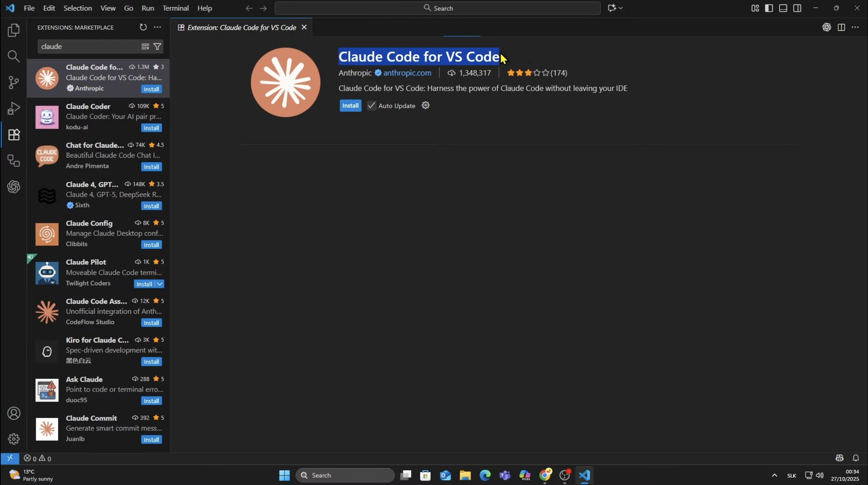Open the Remote Window button in the status bar
This screenshot has height=485, width=868.
[x=10, y=458]
